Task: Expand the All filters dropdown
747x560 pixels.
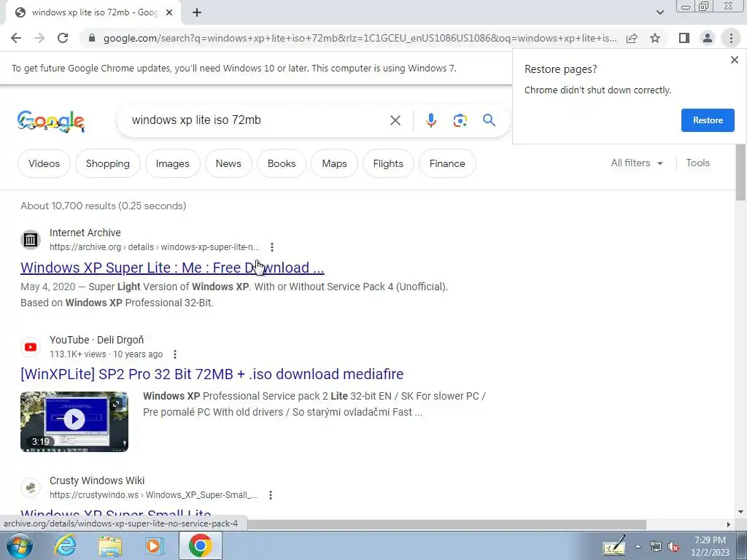Action: [x=637, y=163]
